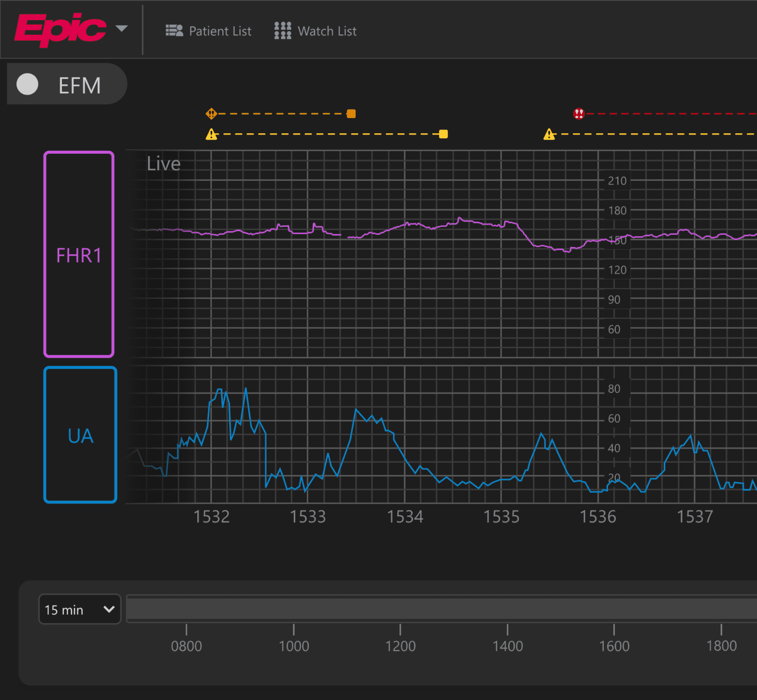
Task: Open the Watch List tab
Action: (327, 31)
